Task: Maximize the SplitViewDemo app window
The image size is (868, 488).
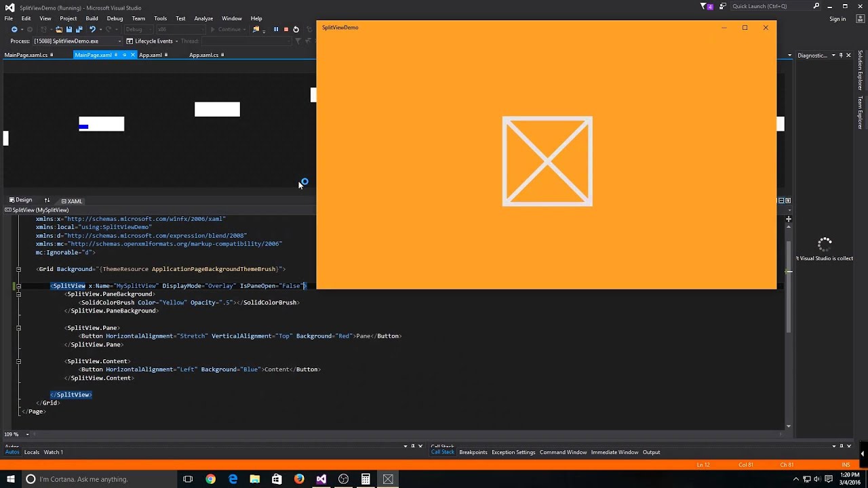Action: pos(745,28)
